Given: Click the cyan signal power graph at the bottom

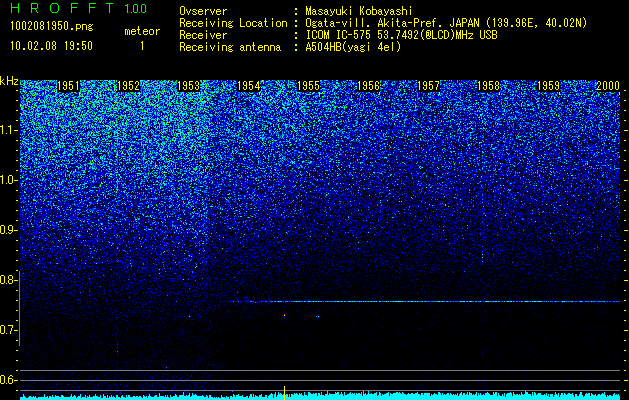Looking at the screenshot, I should pos(320,396).
